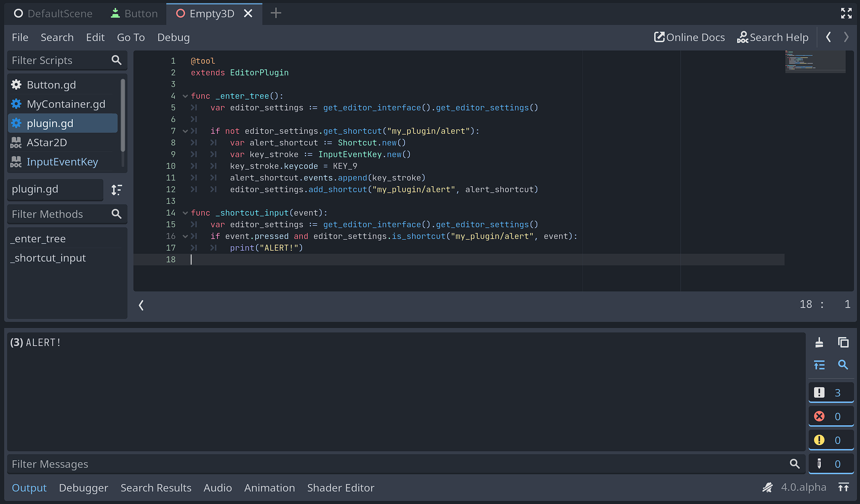Open the Debug menu
The image size is (860, 504).
(x=173, y=37)
